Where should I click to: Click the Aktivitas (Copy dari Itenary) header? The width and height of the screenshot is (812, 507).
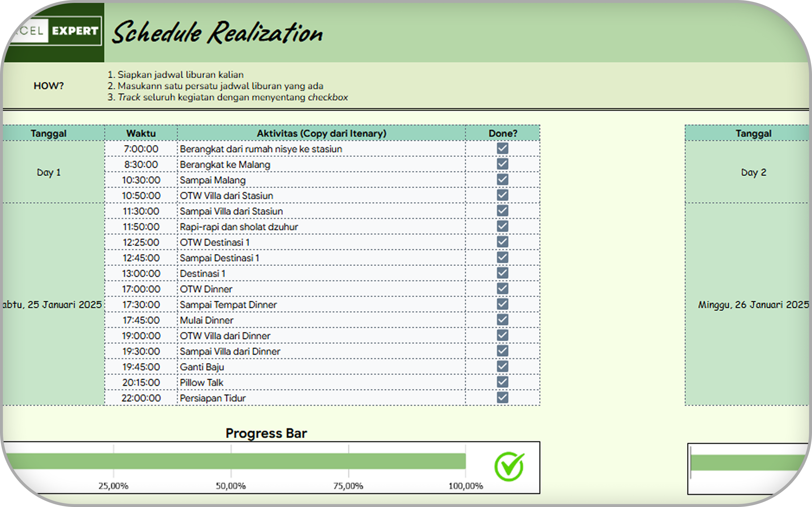tap(321, 133)
